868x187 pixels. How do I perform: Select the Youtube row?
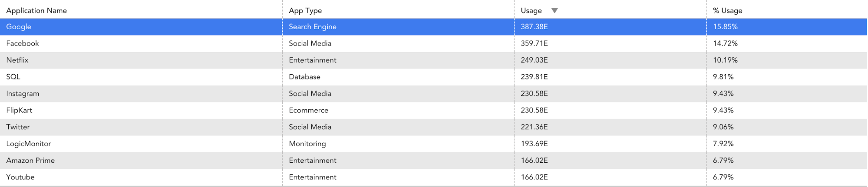[x=20, y=177]
